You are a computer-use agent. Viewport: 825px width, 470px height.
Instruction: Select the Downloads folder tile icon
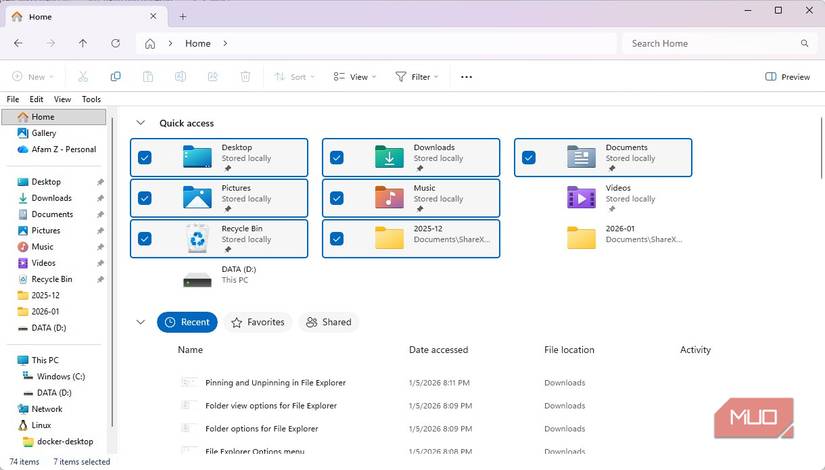(x=389, y=157)
